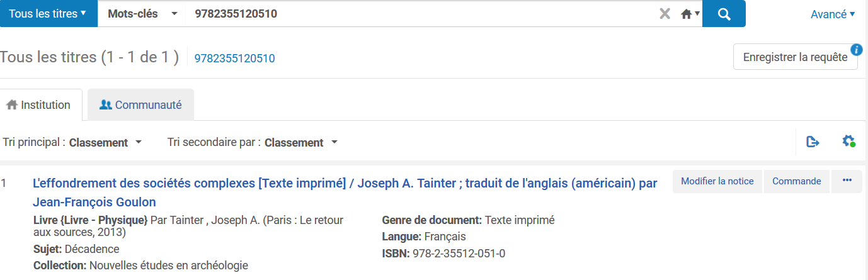The height and width of the screenshot is (280, 868).
Task: Click the 9782355120510 query link
Action: coord(234,59)
